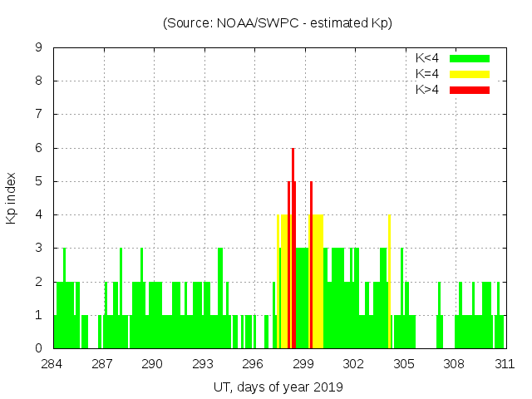Select the K=4 legend label text
Screen dimensions: 532x399
pyautogui.click(x=426, y=74)
